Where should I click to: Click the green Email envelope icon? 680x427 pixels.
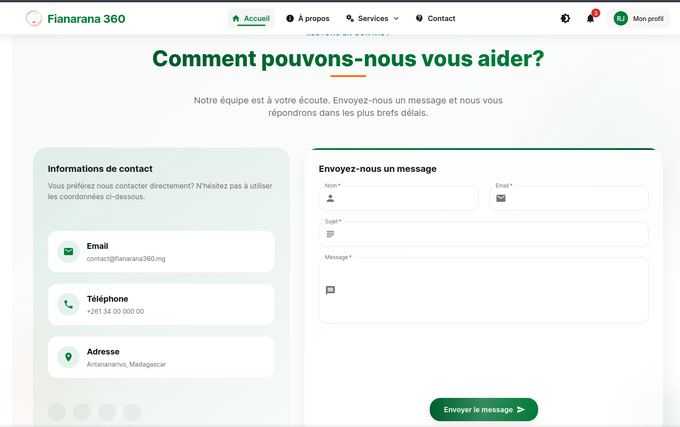click(68, 251)
